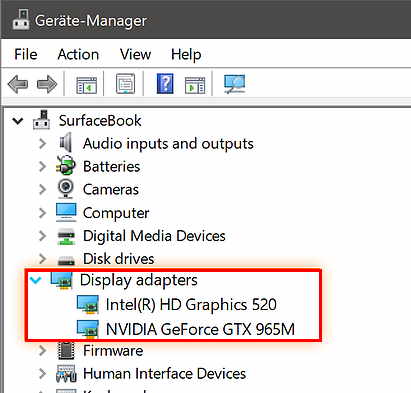Image resolution: width=411 pixels, height=393 pixels.
Task: Select the Batteries label
Action: coord(111,167)
